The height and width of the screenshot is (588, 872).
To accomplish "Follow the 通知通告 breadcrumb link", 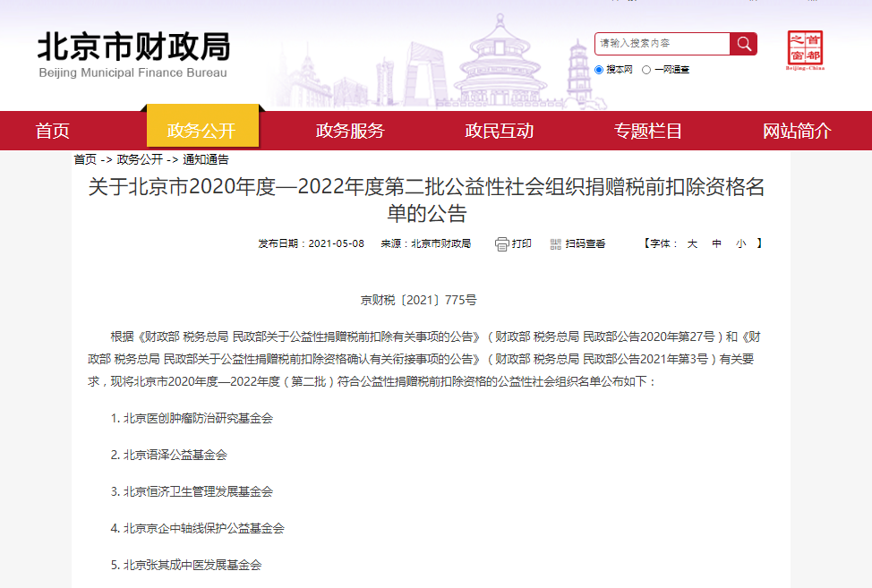I will pyautogui.click(x=206, y=159).
